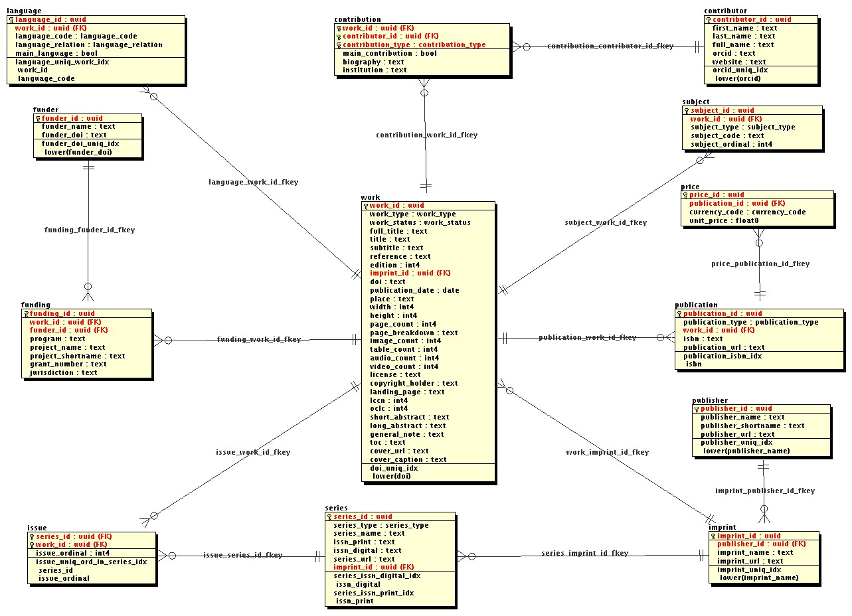
Task: Select the key icon beside series_id
Action: click(330, 516)
